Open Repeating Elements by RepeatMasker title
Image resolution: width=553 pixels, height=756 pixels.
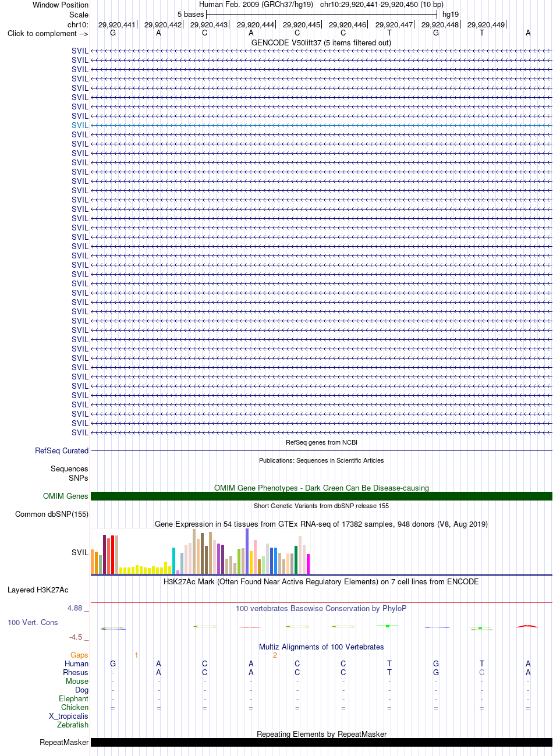(321, 734)
